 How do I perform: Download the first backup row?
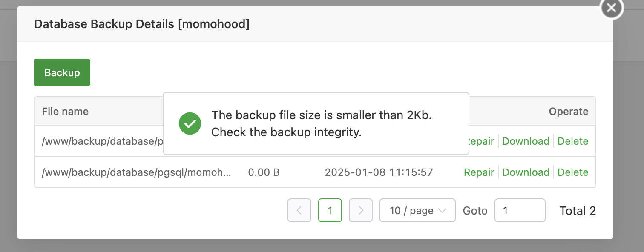pos(526,141)
